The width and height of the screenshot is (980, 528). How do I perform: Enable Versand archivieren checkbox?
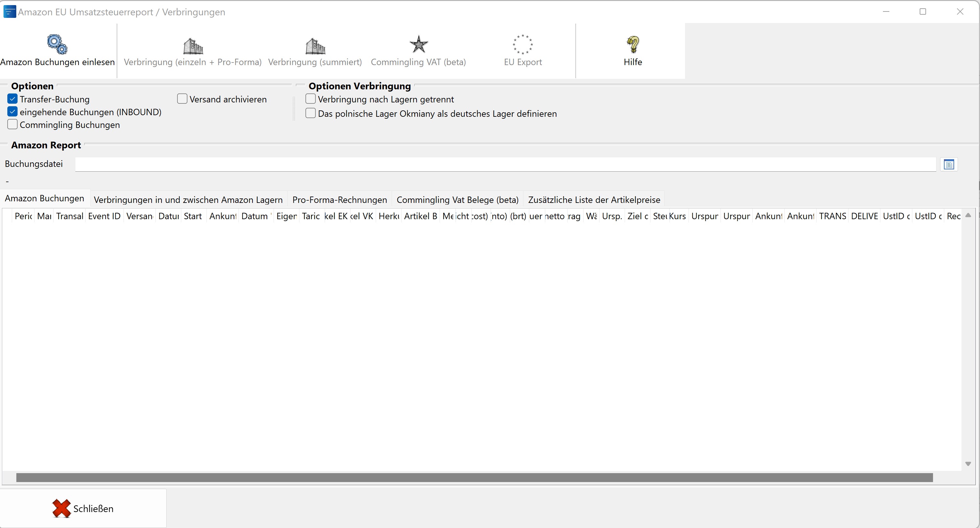point(182,99)
